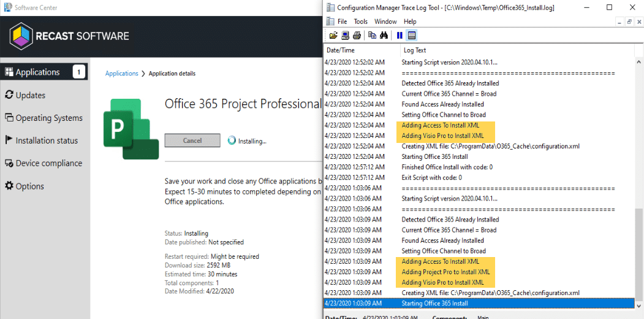
Task: Select Updates in the Software Center sidebar
Action: 30,95
